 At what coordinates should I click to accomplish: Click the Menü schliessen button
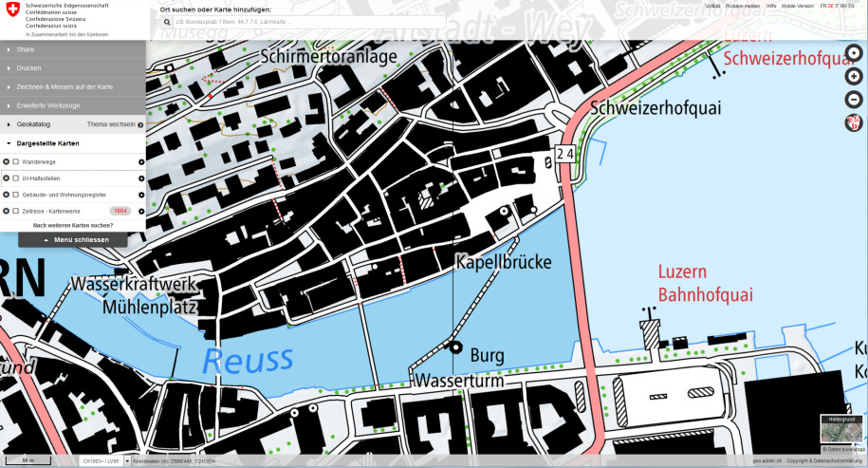pos(73,240)
